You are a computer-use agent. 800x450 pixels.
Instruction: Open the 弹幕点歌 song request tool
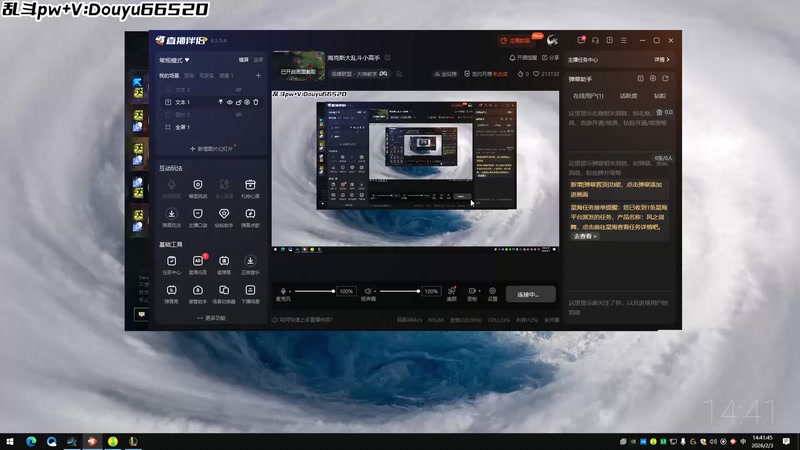250,217
